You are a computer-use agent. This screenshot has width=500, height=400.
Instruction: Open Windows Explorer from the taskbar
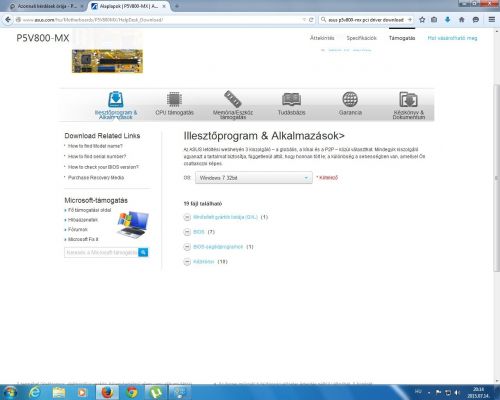click(59, 392)
